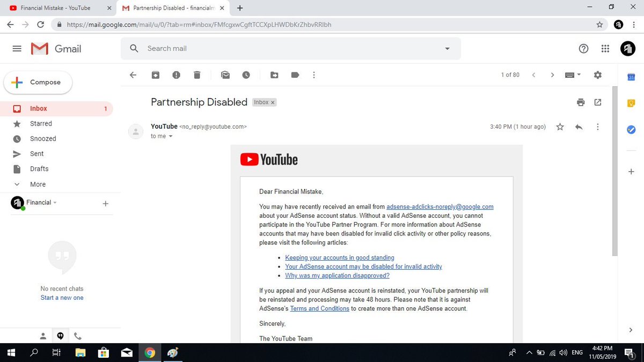Open the Google account avatar in Gmail

628,49
